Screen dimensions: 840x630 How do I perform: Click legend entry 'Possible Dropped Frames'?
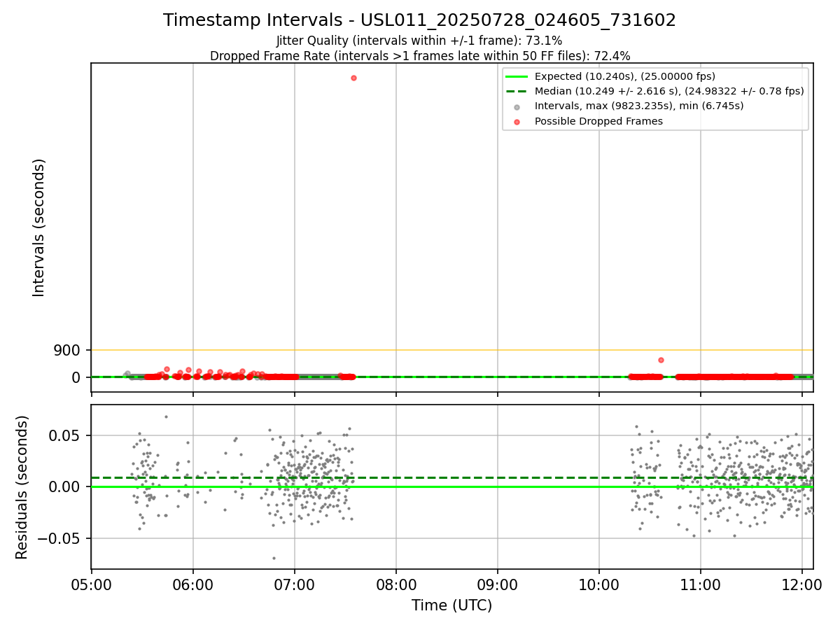point(598,121)
